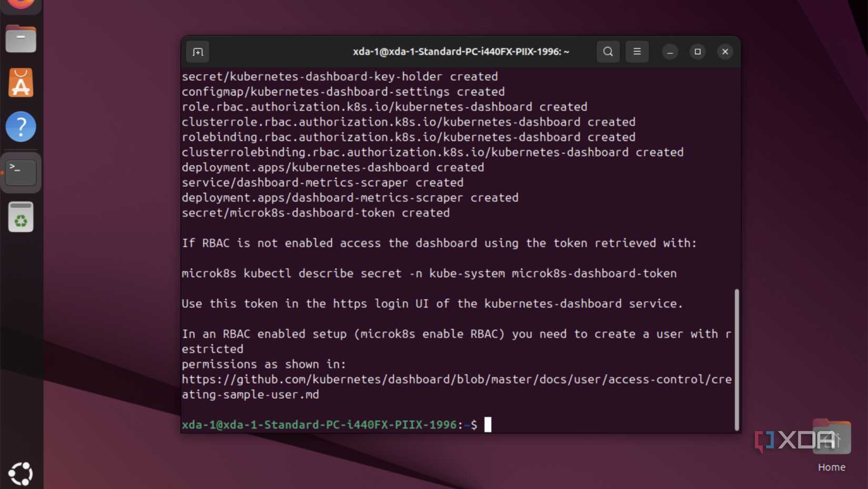
Task: Open the Show Applications grid
Action: [x=21, y=473]
